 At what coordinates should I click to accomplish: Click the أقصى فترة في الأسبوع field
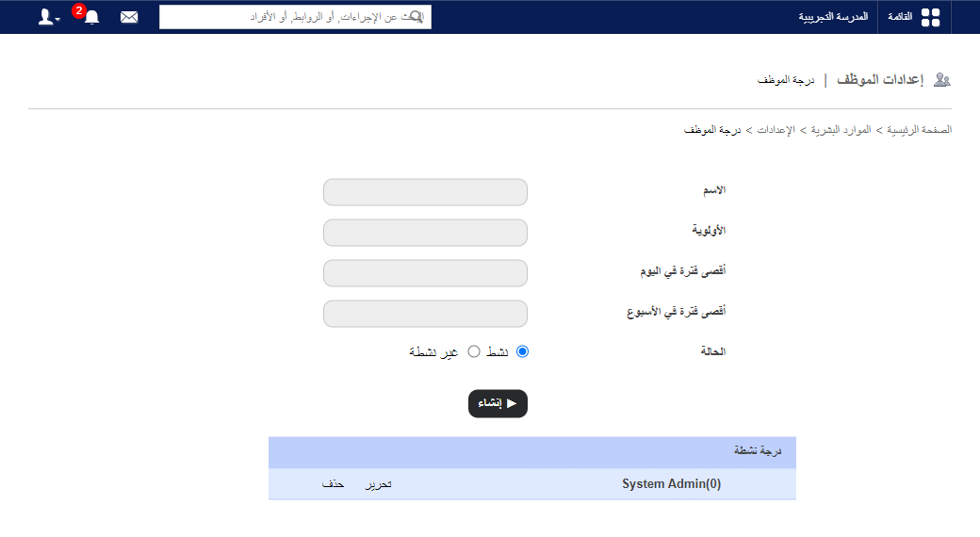[x=425, y=314]
